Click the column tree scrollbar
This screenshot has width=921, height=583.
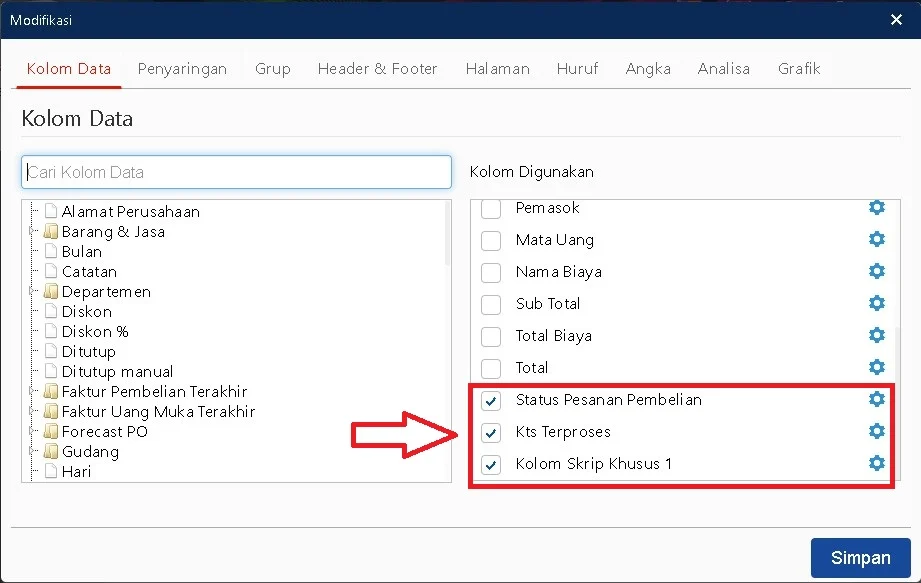[x=448, y=233]
